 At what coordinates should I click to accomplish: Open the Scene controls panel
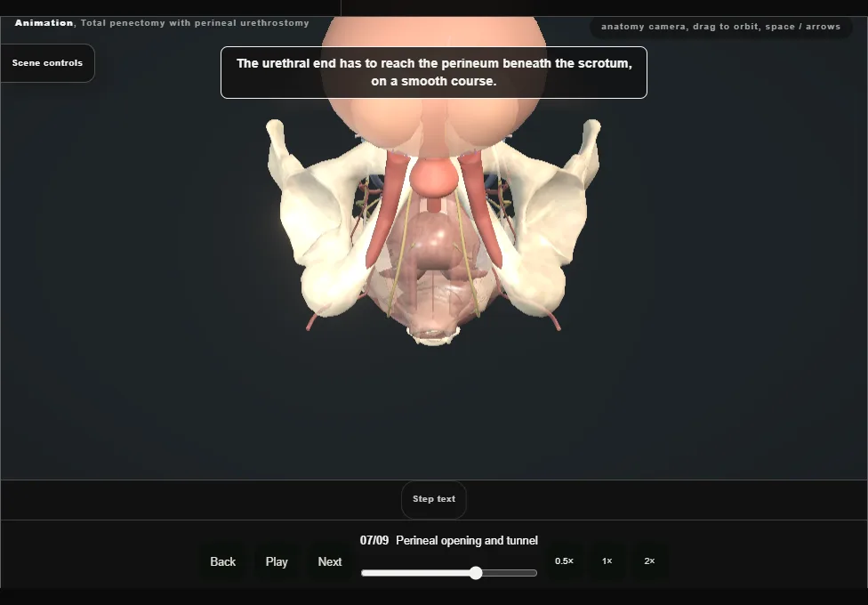point(48,63)
